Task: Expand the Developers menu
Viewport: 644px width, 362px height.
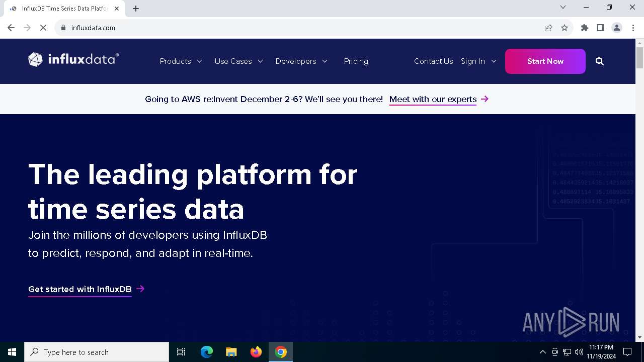Action: click(301, 61)
